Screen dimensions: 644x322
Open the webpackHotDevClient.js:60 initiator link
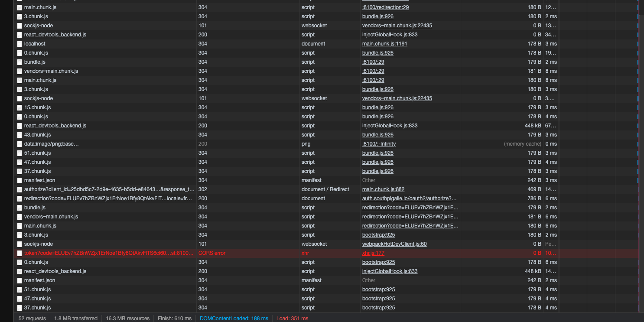click(394, 244)
